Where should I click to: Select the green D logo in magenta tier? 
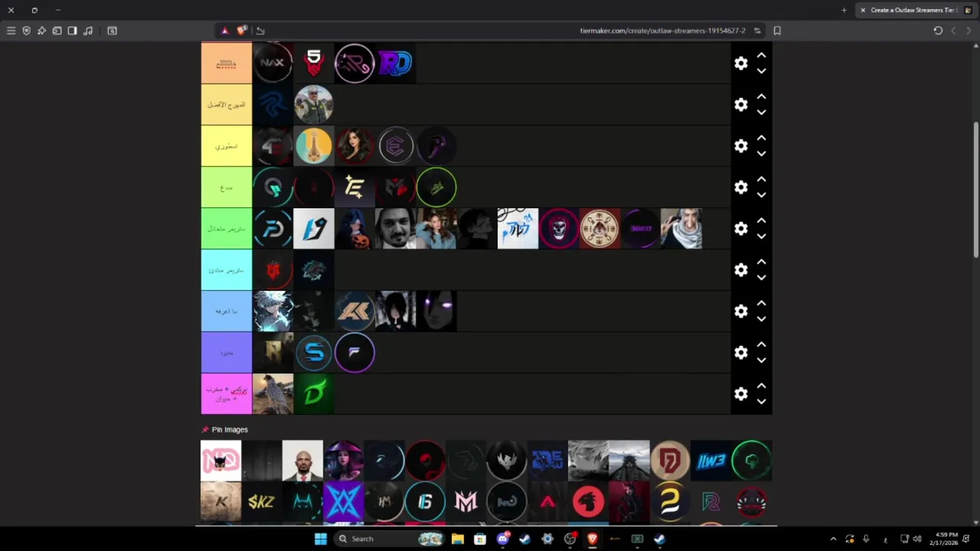tap(314, 394)
